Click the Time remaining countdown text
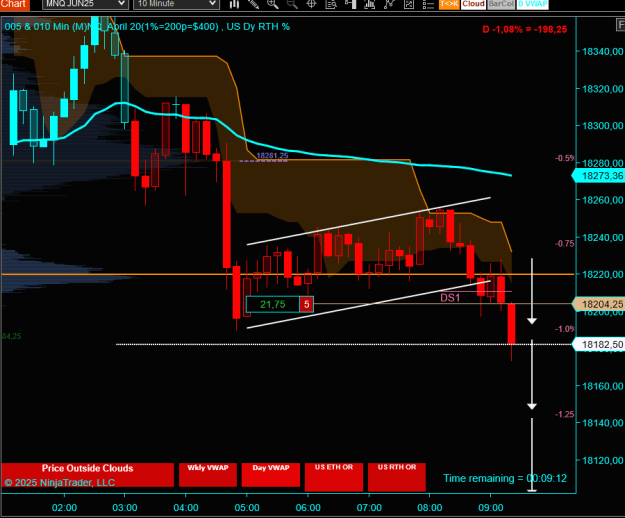Screen dimensions: 625x518 click(505, 478)
